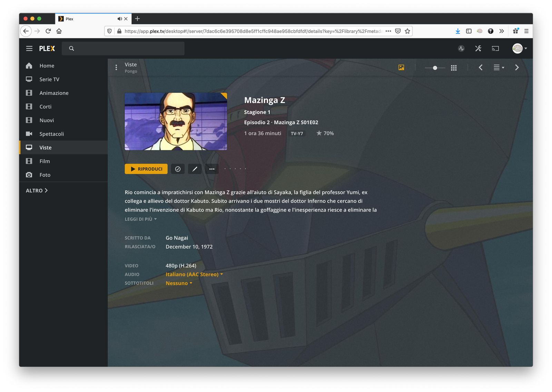Screen dimensions: 552x392
Task: Open the Firefox downloads panel
Action: 458,31
